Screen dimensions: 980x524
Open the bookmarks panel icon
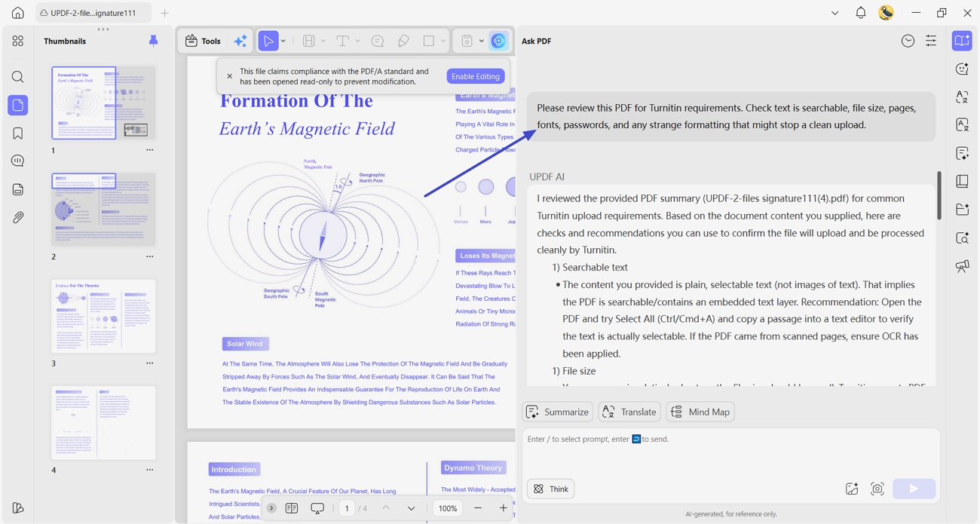(x=18, y=133)
